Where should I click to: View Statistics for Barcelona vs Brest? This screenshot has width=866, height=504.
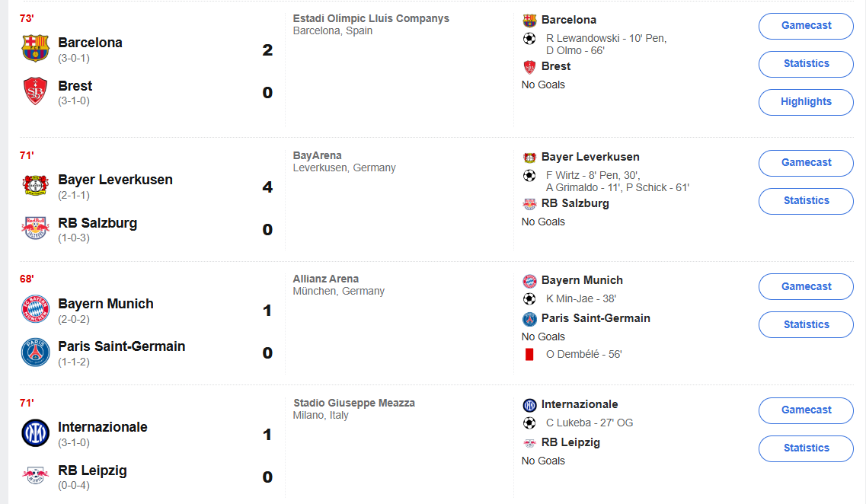click(806, 64)
